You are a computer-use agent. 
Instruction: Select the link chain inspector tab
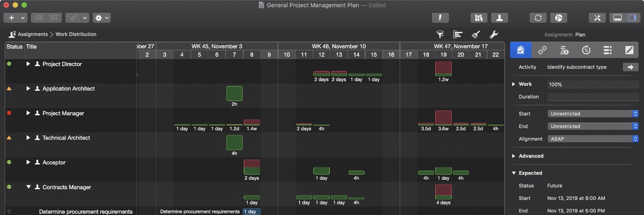[542, 50]
